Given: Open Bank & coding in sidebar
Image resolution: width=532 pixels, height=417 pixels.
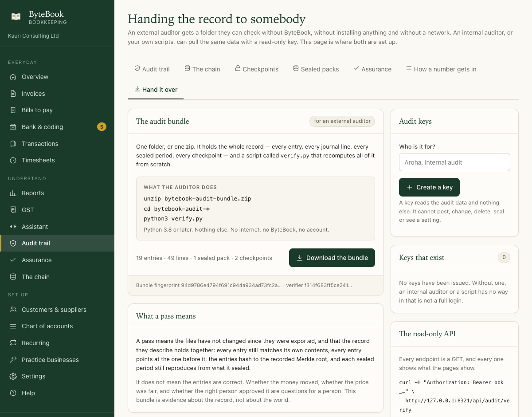Looking at the screenshot, I should point(57,127).
